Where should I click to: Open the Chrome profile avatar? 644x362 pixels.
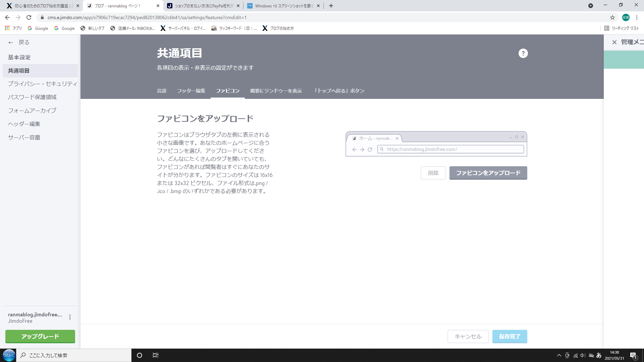click(x=626, y=17)
